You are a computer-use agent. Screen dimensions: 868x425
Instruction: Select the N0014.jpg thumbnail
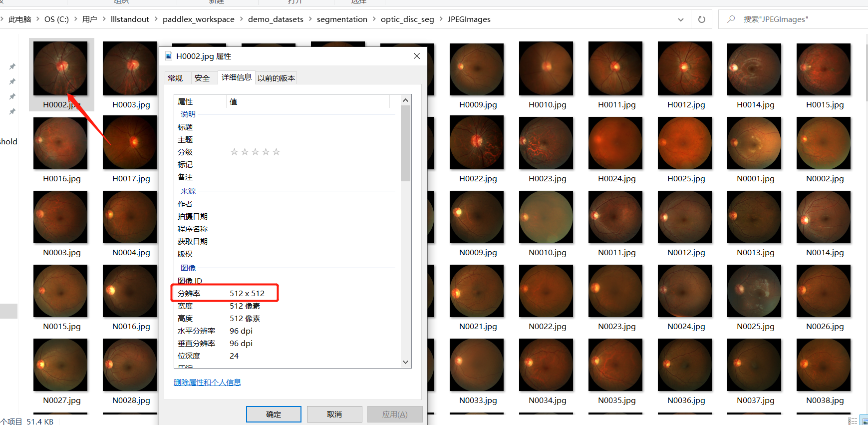pyautogui.click(x=824, y=217)
